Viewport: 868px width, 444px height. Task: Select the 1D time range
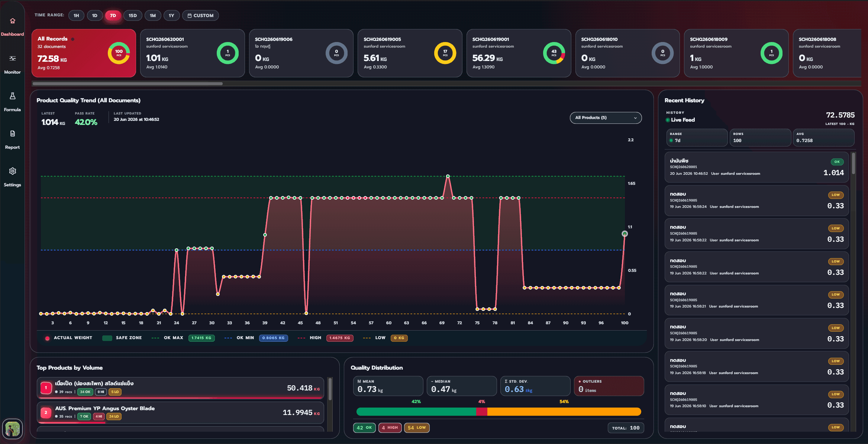coord(95,16)
